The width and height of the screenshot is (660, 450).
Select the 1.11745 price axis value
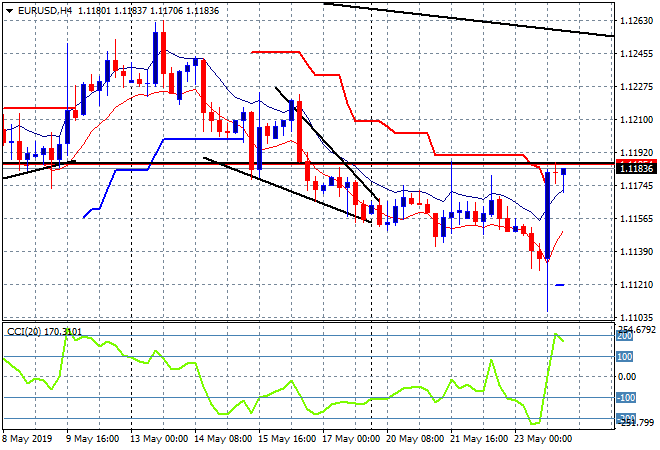pyautogui.click(x=636, y=186)
